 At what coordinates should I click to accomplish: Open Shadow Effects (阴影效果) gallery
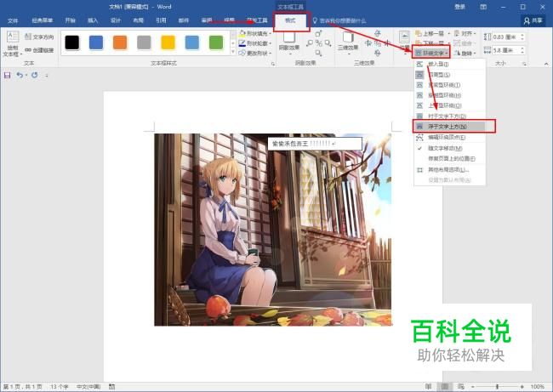point(289,43)
